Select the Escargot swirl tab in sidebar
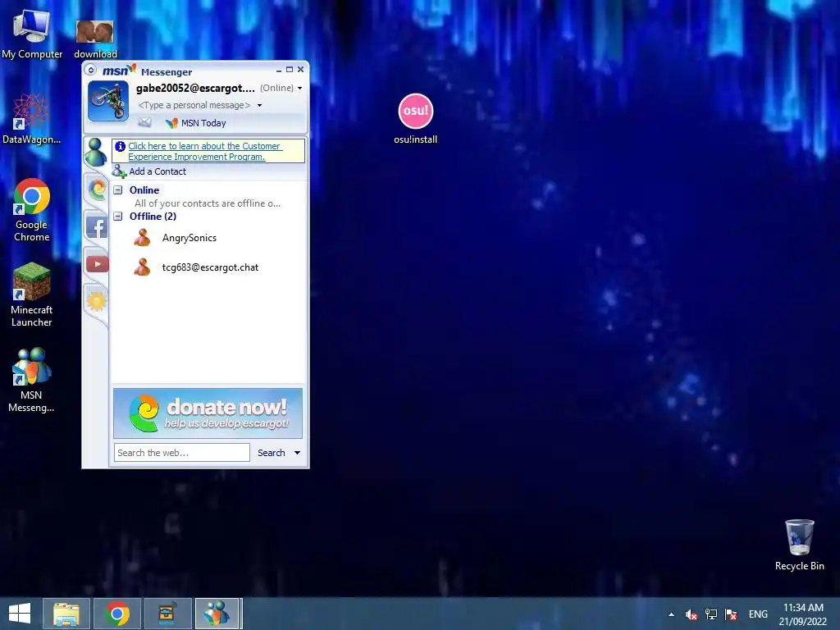Image resolution: width=840 pixels, height=630 pixels. (x=97, y=189)
